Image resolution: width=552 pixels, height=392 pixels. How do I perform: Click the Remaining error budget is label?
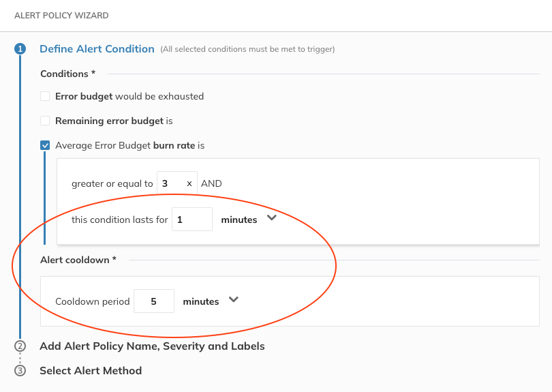click(x=114, y=121)
